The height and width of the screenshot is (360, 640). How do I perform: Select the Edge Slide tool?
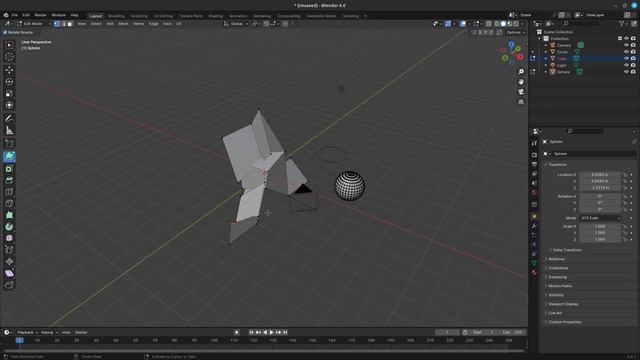point(9,250)
